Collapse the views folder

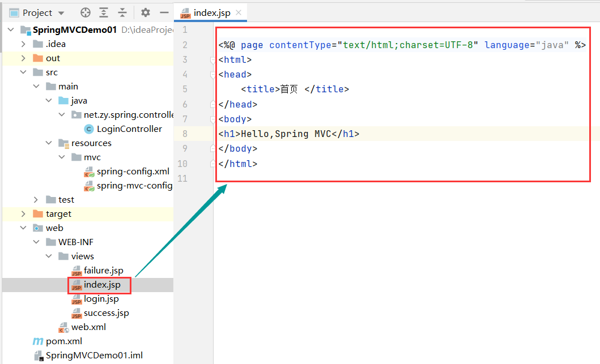point(49,256)
